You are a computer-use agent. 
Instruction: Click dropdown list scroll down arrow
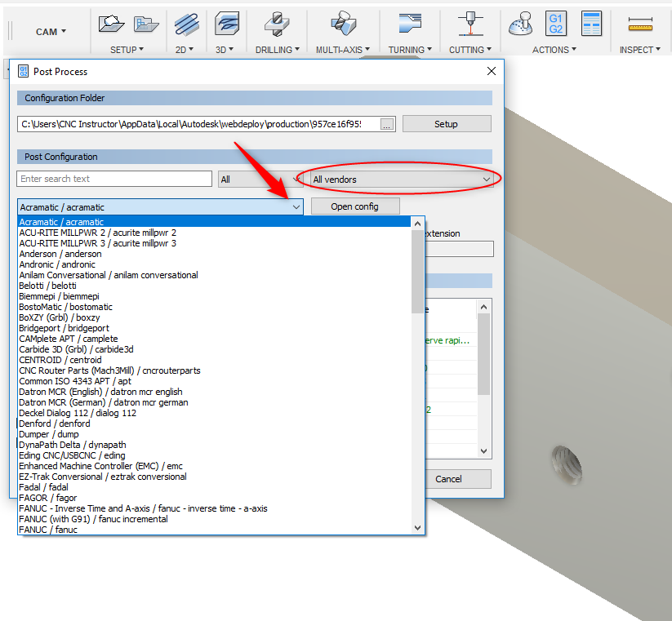point(417,528)
